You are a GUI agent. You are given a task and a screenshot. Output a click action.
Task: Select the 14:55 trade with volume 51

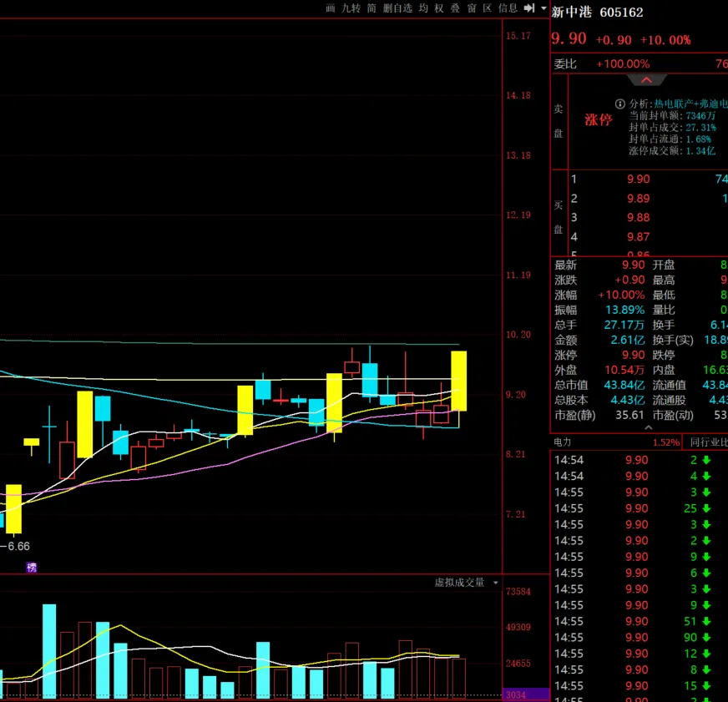pos(634,621)
